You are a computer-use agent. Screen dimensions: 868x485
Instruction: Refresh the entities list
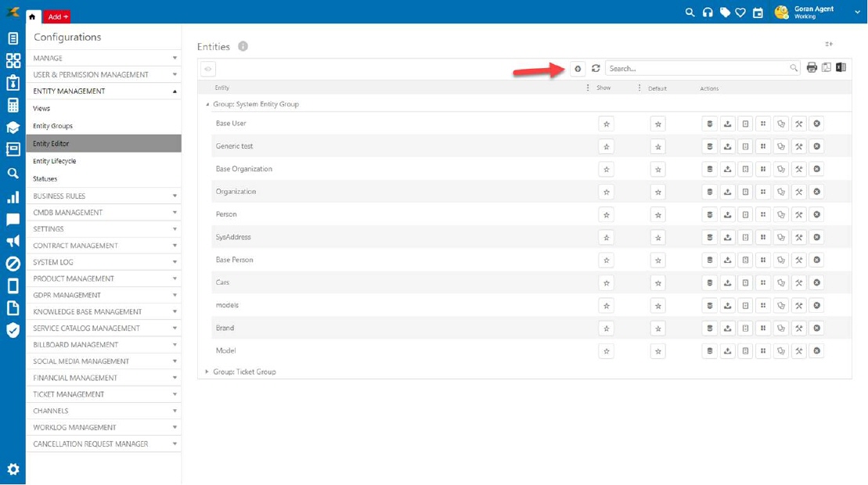click(596, 69)
